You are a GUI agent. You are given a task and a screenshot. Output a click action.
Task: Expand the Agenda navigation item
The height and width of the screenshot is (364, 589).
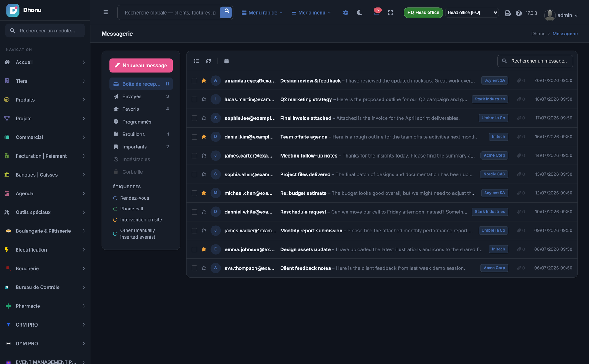click(x=45, y=193)
